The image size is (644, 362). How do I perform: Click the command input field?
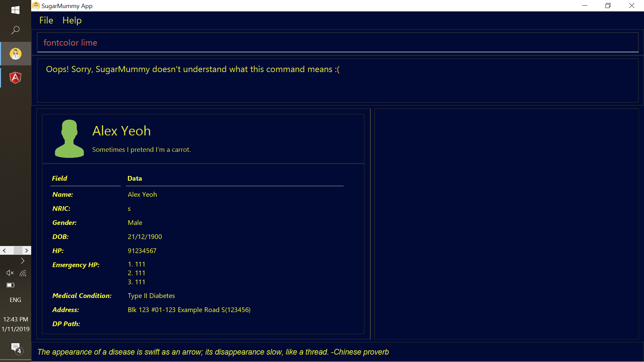pos(337,43)
